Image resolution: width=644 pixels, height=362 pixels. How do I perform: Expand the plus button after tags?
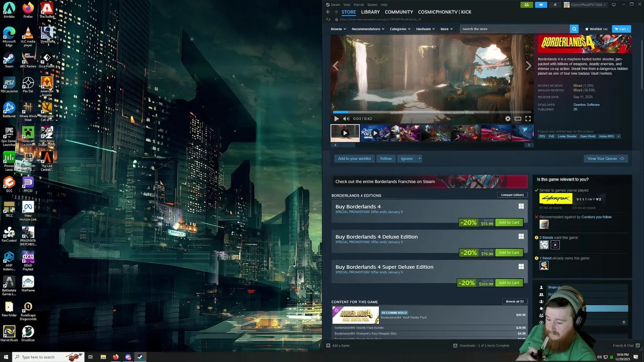pos(618,136)
